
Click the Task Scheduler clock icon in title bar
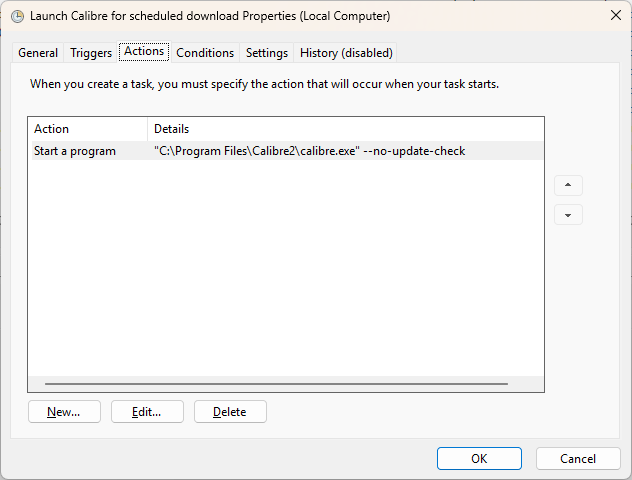17,16
